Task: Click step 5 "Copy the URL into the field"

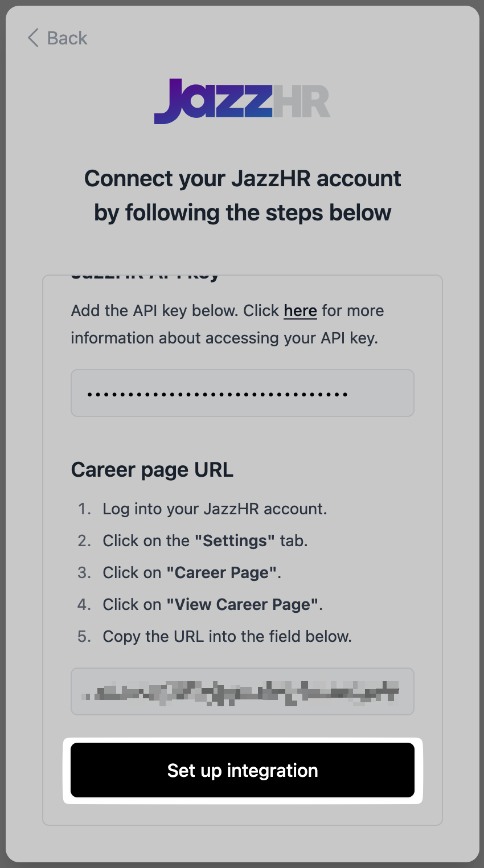Action: [227, 636]
